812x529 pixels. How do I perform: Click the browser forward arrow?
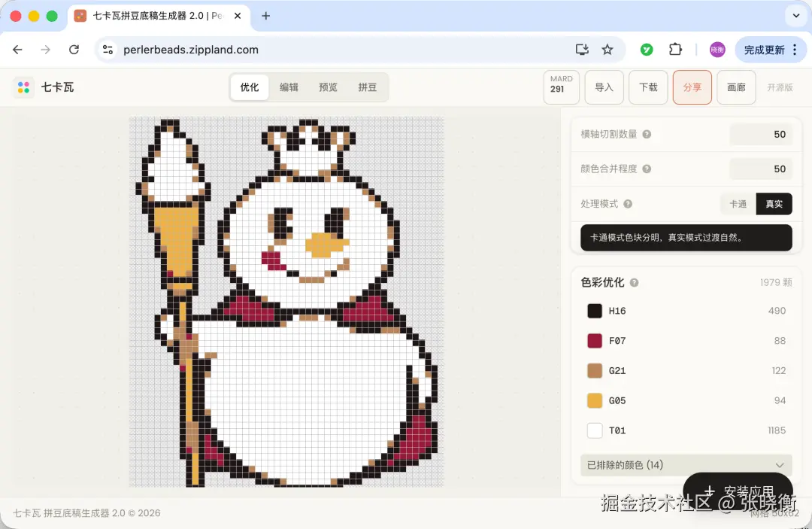coord(46,50)
